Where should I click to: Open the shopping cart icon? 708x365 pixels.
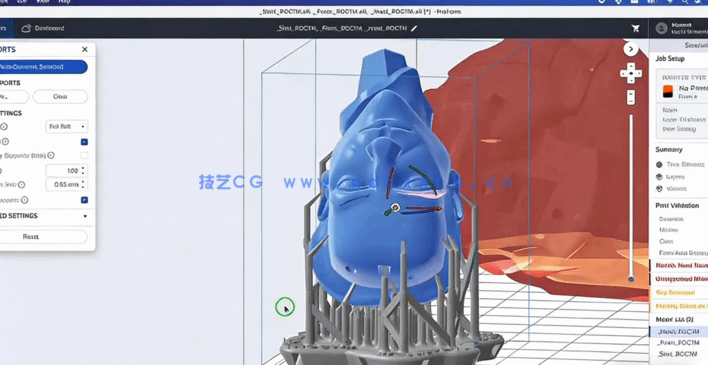tap(636, 28)
